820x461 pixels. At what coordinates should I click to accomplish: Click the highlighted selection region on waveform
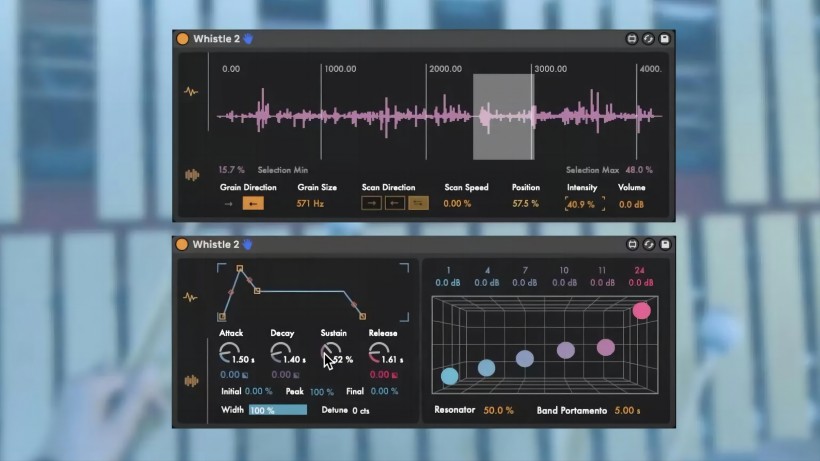[x=503, y=116]
